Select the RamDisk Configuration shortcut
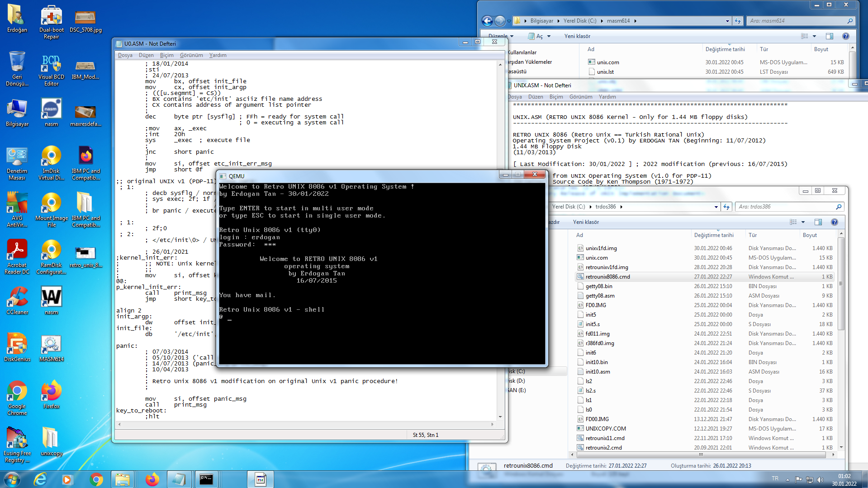The width and height of the screenshot is (868, 488). (x=51, y=257)
